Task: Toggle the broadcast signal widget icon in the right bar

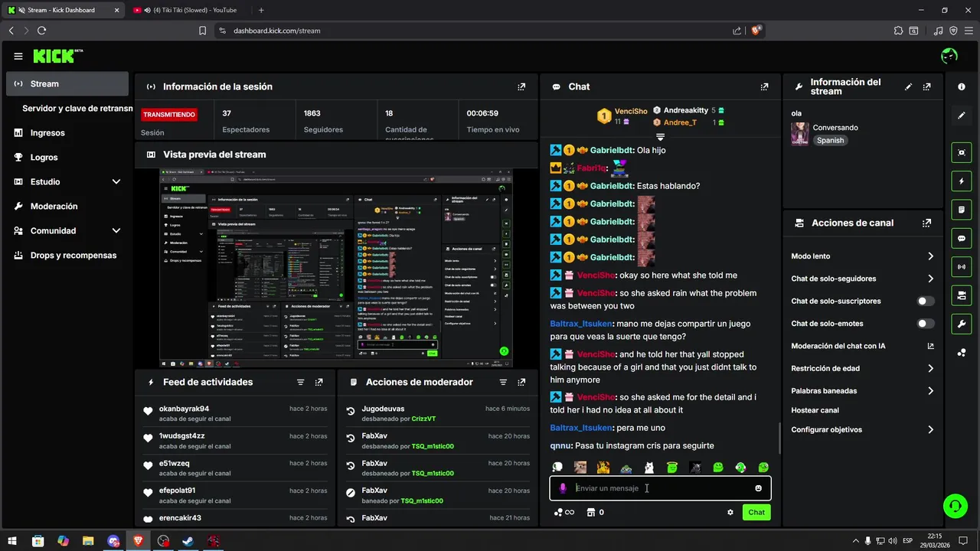Action: tap(962, 266)
